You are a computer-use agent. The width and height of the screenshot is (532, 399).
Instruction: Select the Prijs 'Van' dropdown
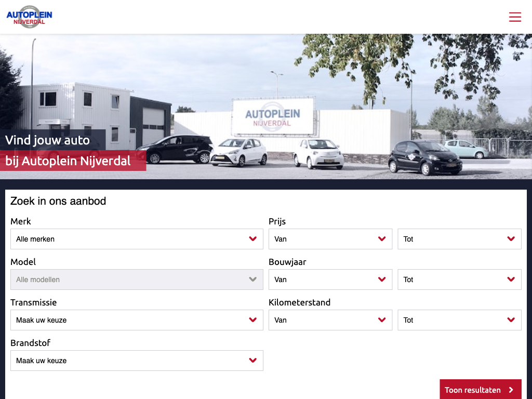tap(330, 239)
